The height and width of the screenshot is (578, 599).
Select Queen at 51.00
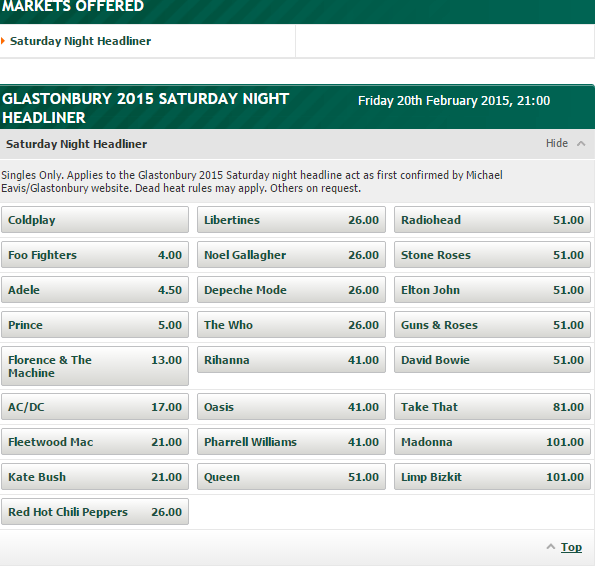click(x=291, y=477)
